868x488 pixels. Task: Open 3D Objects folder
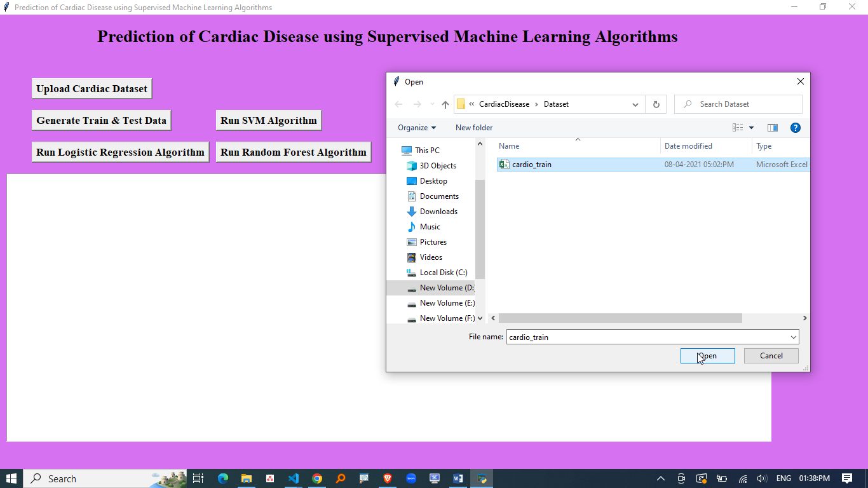tap(438, 166)
